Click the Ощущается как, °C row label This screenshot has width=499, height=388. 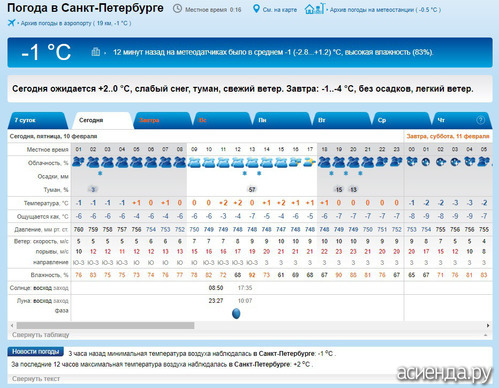coord(43,217)
